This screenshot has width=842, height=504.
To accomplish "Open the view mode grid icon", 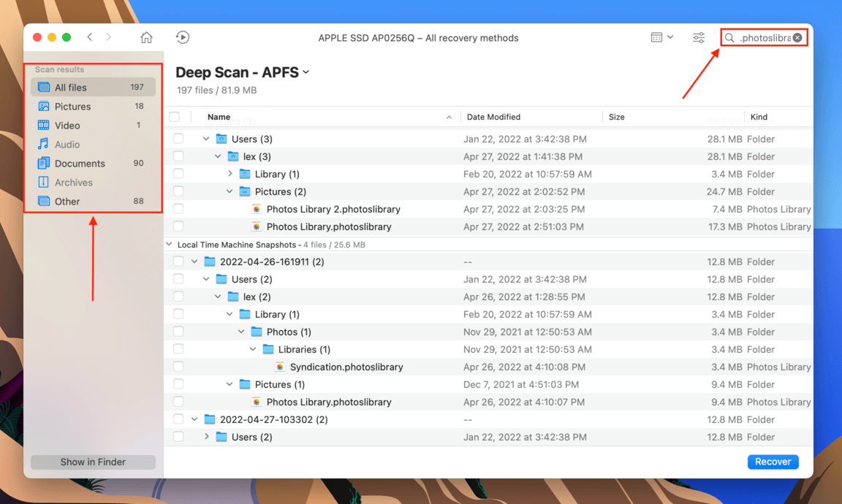I will pyautogui.click(x=656, y=37).
